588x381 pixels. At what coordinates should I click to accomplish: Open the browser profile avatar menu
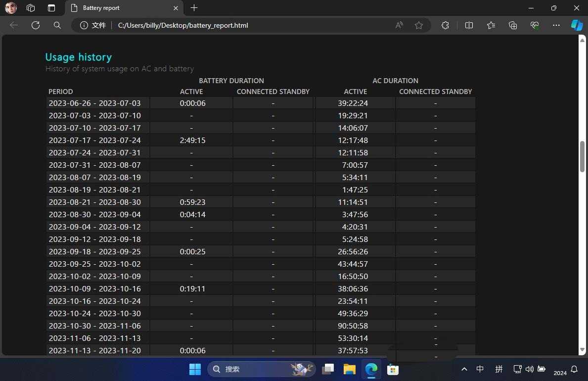[11, 8]
